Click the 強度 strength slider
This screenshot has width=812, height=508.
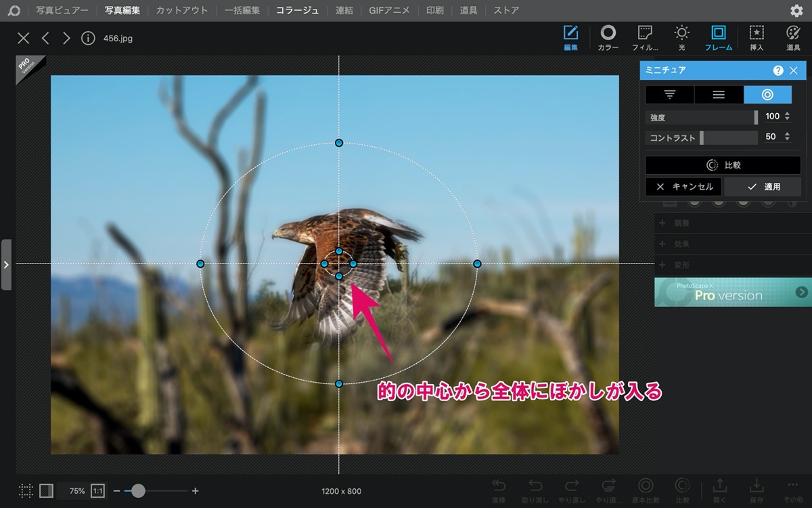(702, 117)
